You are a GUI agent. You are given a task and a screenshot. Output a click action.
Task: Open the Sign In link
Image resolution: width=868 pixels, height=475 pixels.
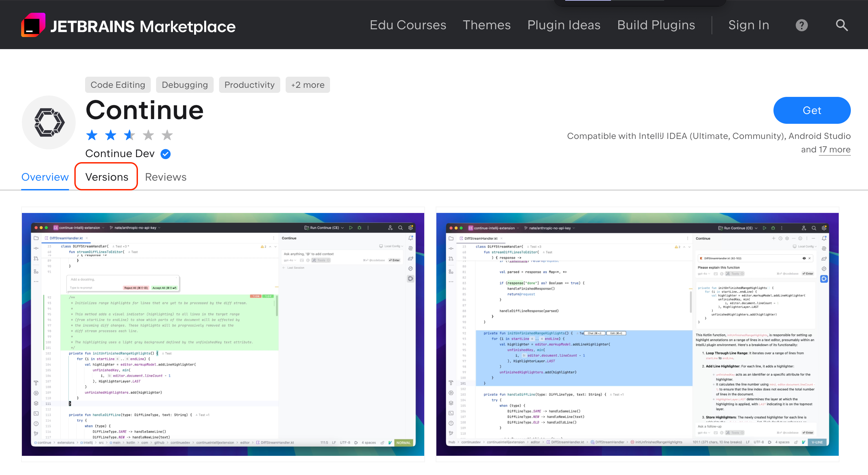click(x=748, y=25)
